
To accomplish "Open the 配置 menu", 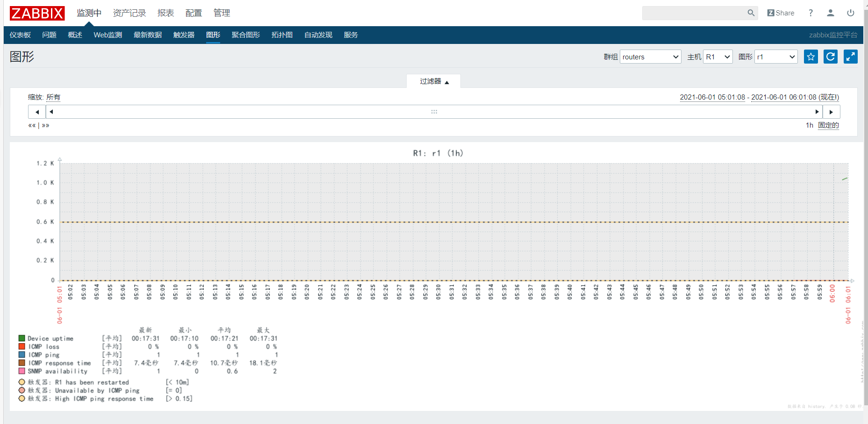I will click(193, 13).
